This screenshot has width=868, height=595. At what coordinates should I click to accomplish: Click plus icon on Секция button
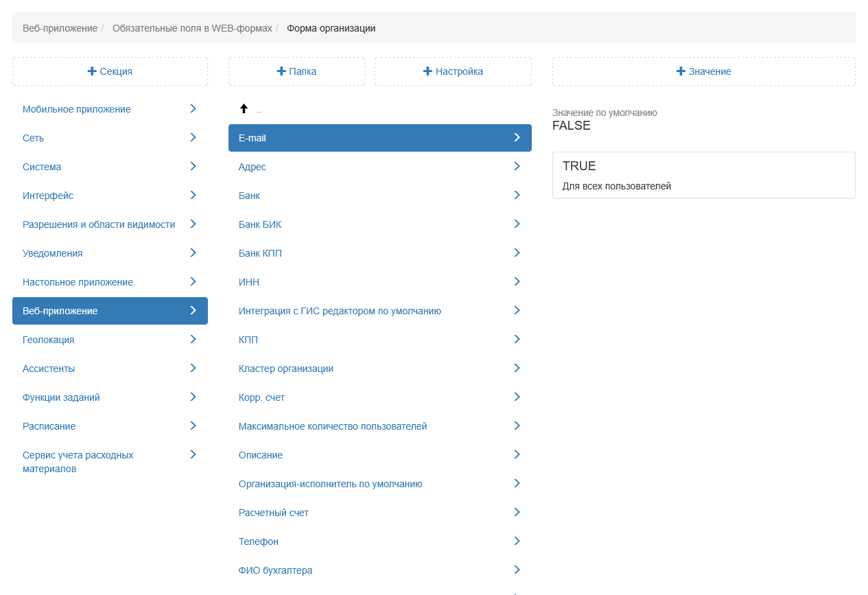pyautogui.click(x=92, y=71)
